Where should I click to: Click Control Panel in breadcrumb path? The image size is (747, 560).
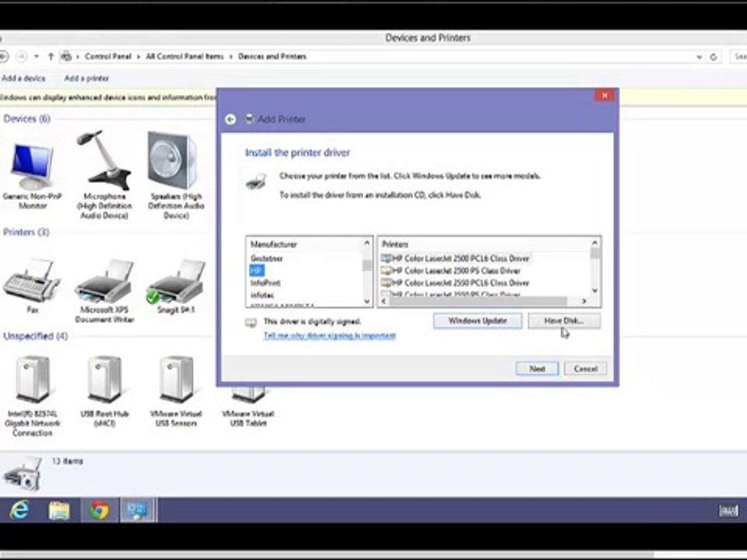pyautogui.click(x=107, y=56)
